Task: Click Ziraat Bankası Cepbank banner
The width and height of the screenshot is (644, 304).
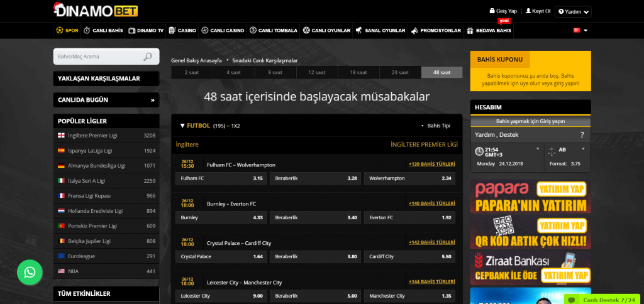Action: point(531,268)
